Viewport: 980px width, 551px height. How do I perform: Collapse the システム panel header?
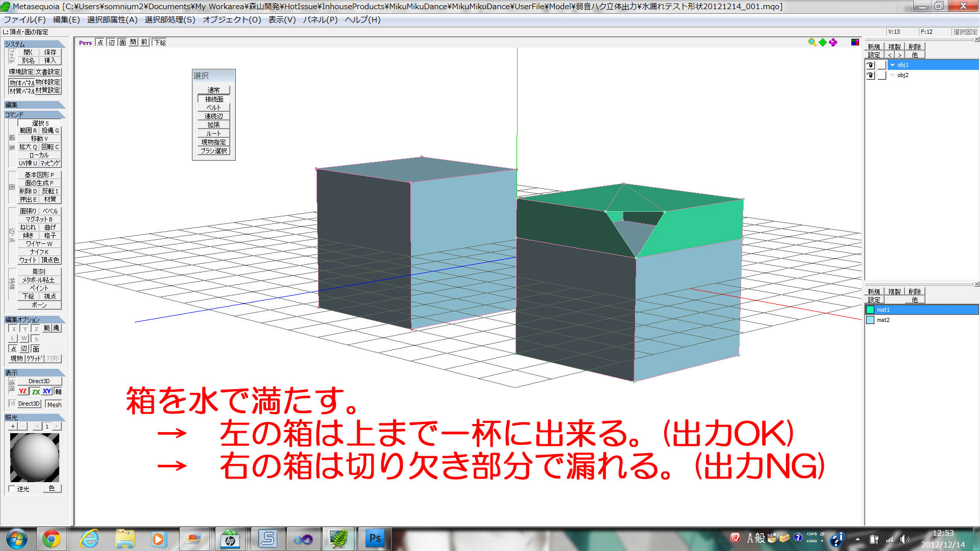[x=34, y=44]
